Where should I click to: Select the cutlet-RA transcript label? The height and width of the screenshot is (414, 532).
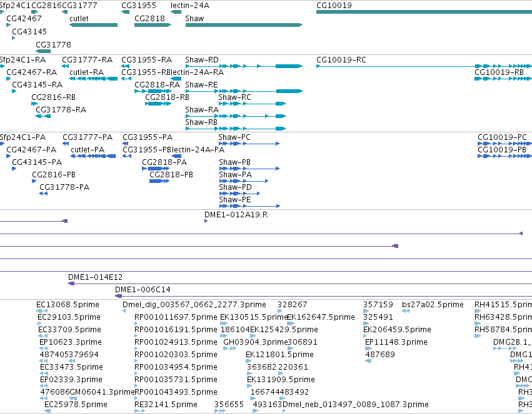click(86, 72)
